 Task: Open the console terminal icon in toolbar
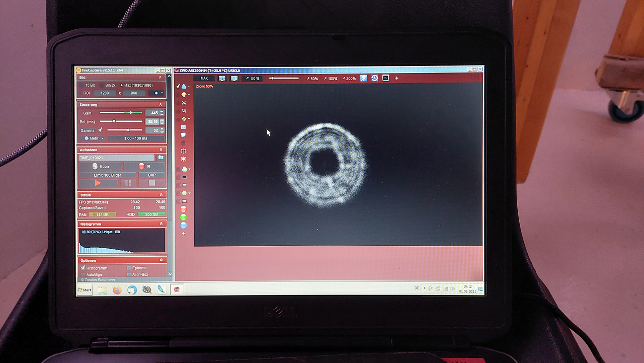[386, 78]
